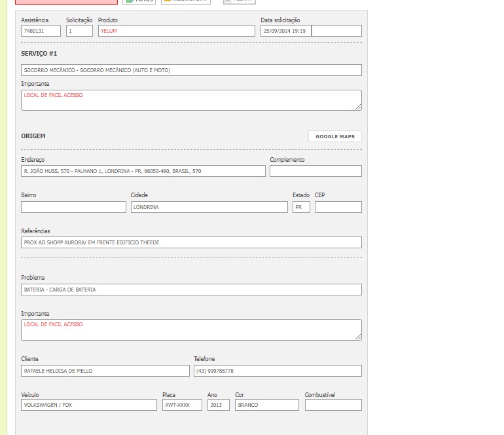The image size is (504, 435).
Task: Click the empty Combustível field
Action: [333, 405]
